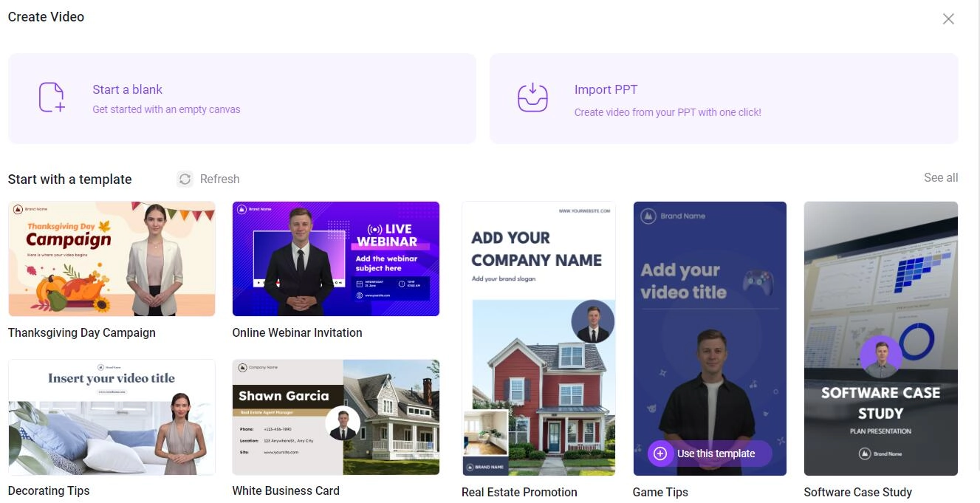Viewport: 980px width, 503px height.
Task: Open Thanksgiving Day Campaign template thumbnail
Action: (112, 259)
